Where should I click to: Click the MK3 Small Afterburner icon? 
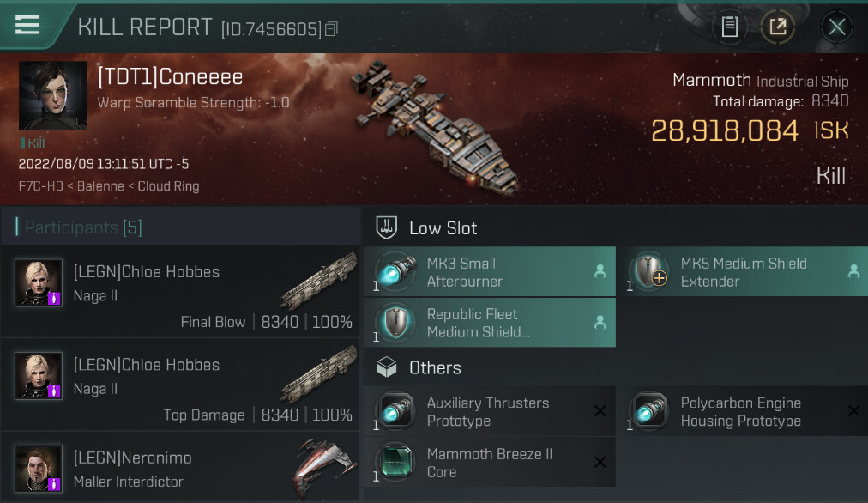(x=395, y=272)
